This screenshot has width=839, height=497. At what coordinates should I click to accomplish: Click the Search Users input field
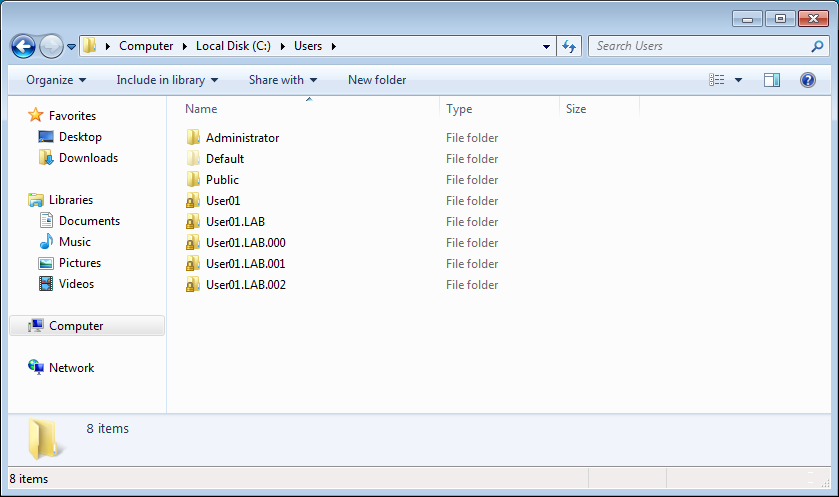(x=700, y=46)
